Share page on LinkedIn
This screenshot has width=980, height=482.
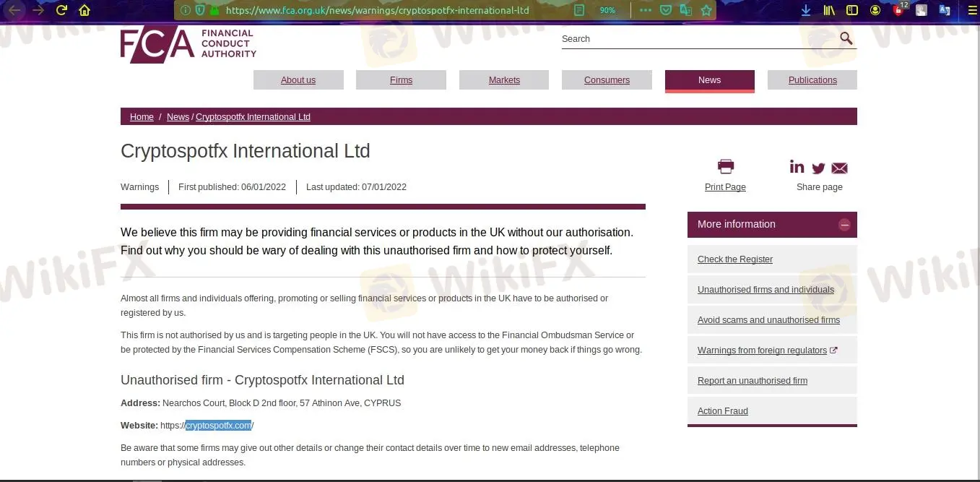pos(797,167)
